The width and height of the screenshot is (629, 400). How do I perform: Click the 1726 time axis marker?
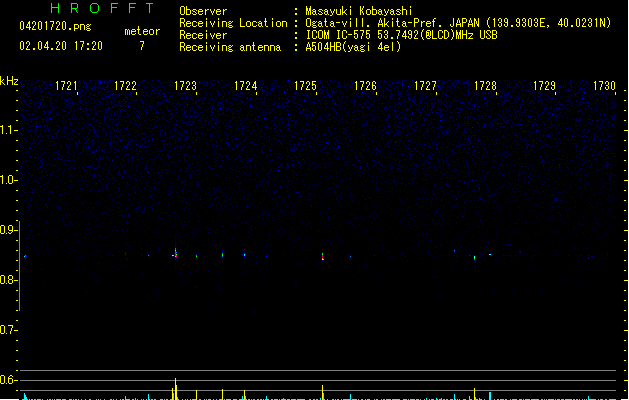pos(365,86)
